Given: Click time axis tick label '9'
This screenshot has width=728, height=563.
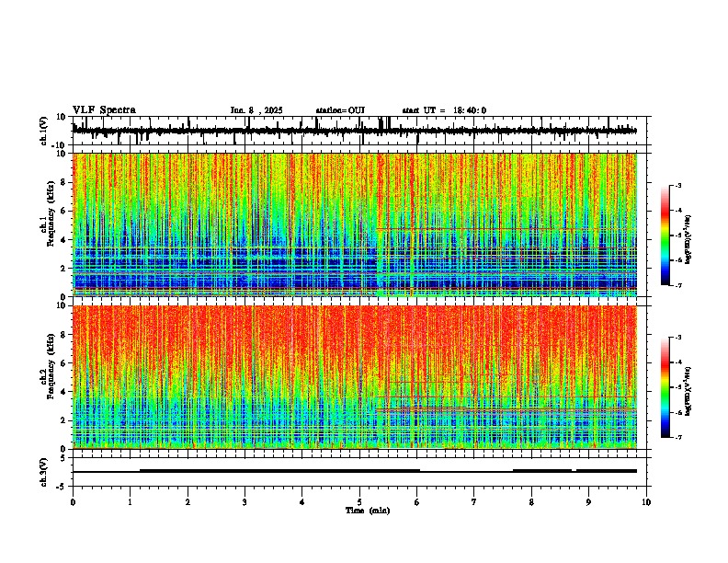Looking at the screenshot, I should (588, 502).
